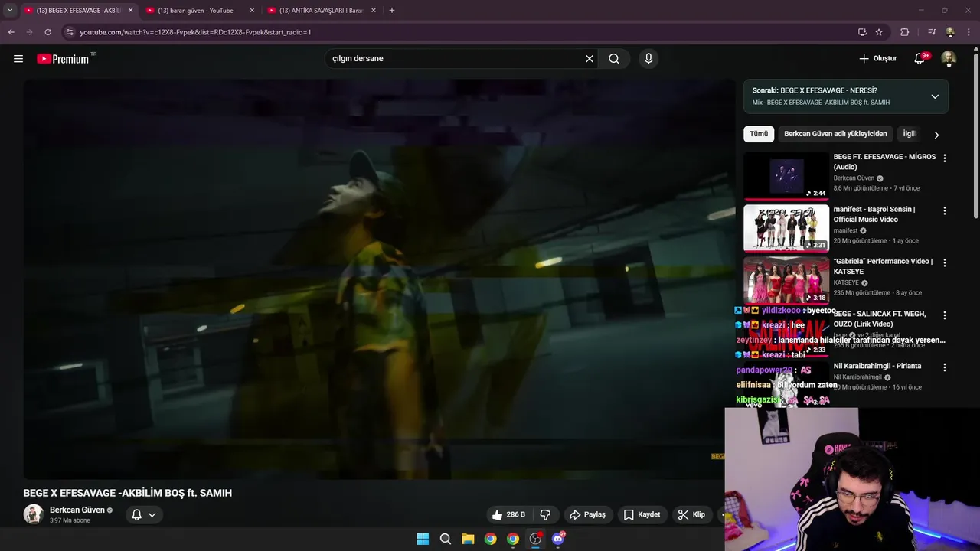Open BEGE FT. EFESAVAGE - MİGROS title
Viewport: 980px width, 551px height.
coord(884,161)
